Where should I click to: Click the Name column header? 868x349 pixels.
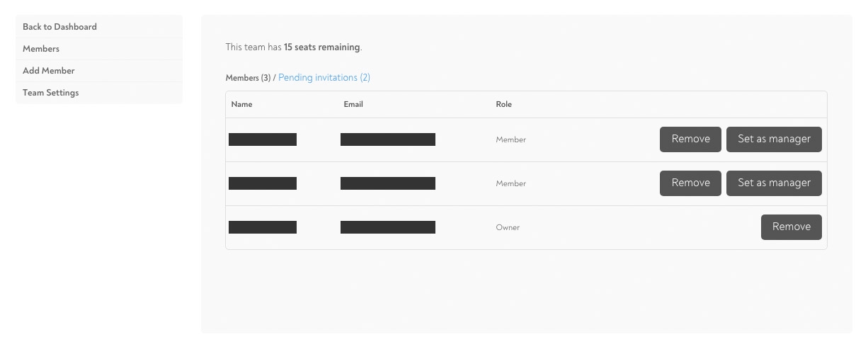(x=242, y=104)
